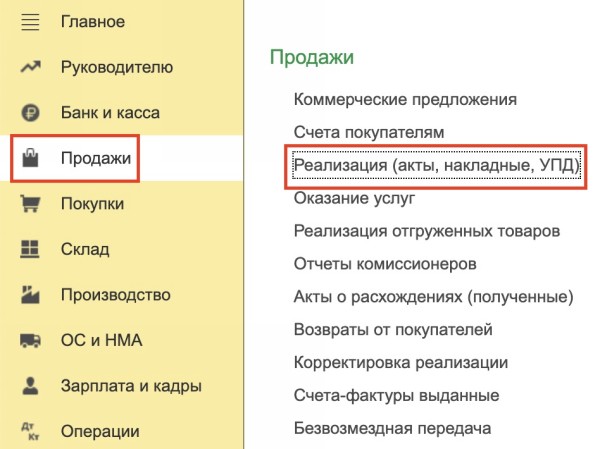Open Возвраты от покупателей
This screenshot has width=600, height=449.
tap(393, 329)
